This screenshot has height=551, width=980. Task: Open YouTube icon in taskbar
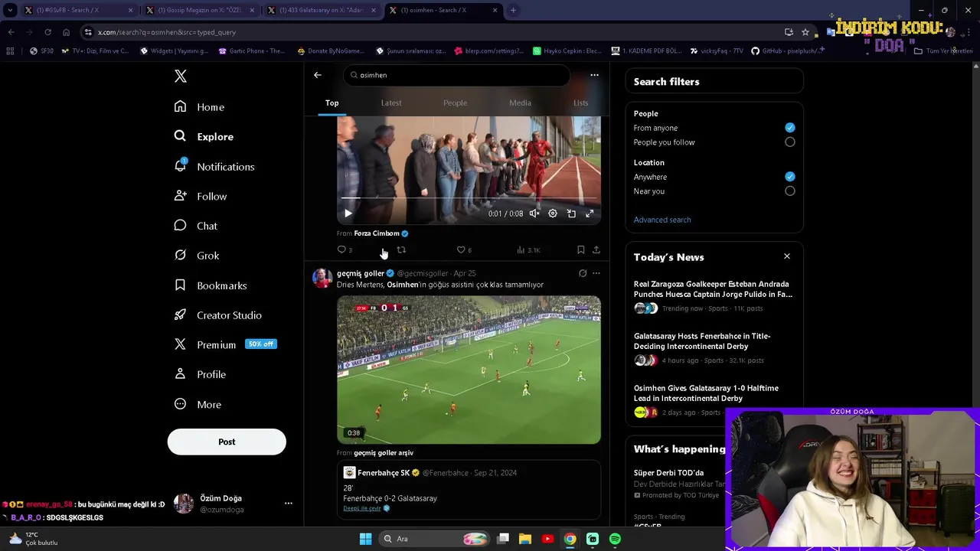click(x=547, y=539)
